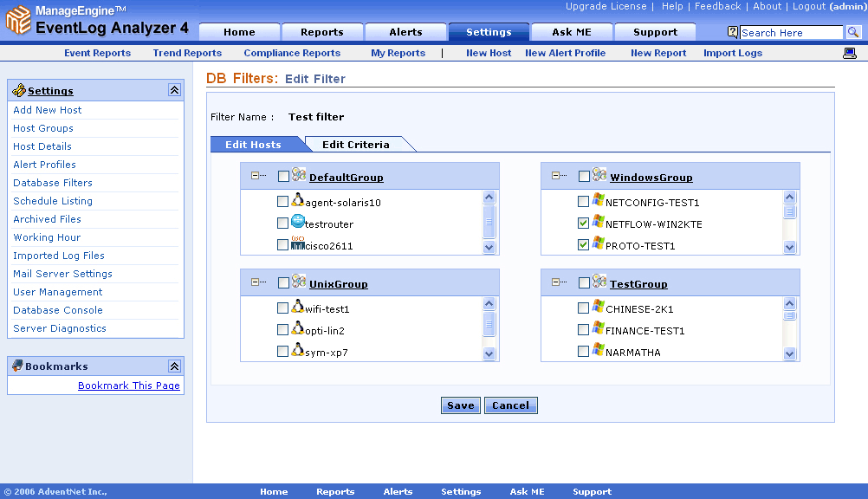The width and height of the screenshot is (868, 499).
Task: Check the WindowsGroup checkbox
Action: tap(584, 176)
